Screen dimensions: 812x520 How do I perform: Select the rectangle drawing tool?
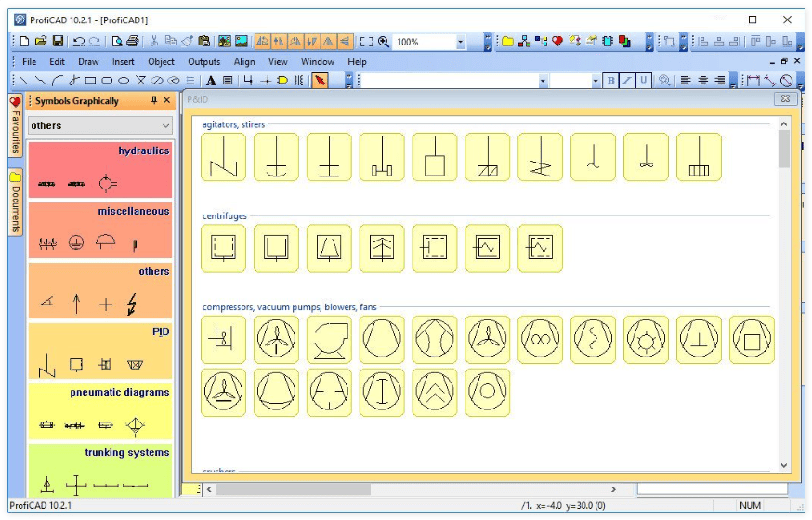(x=90, y=80)
